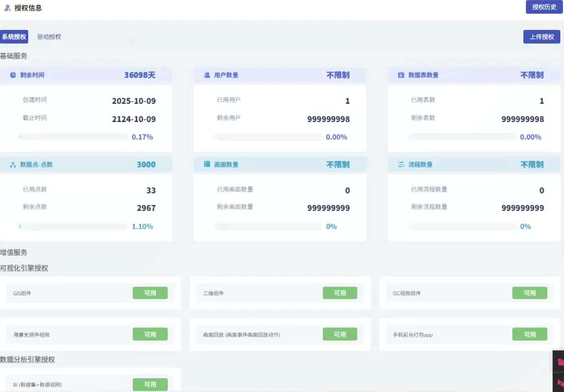Click the 授权信息 user icon in header
564x392 pixels.
(x=7, y=8)
